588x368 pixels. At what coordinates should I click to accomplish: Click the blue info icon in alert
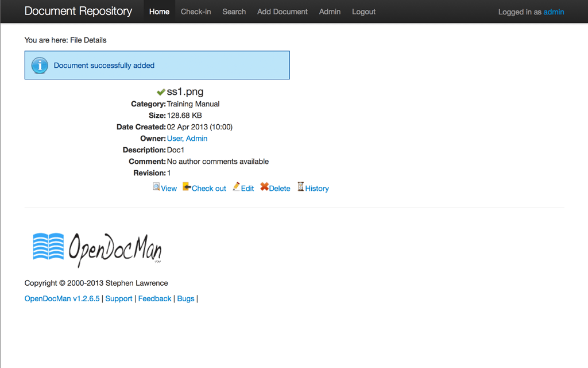click(40, 66)
